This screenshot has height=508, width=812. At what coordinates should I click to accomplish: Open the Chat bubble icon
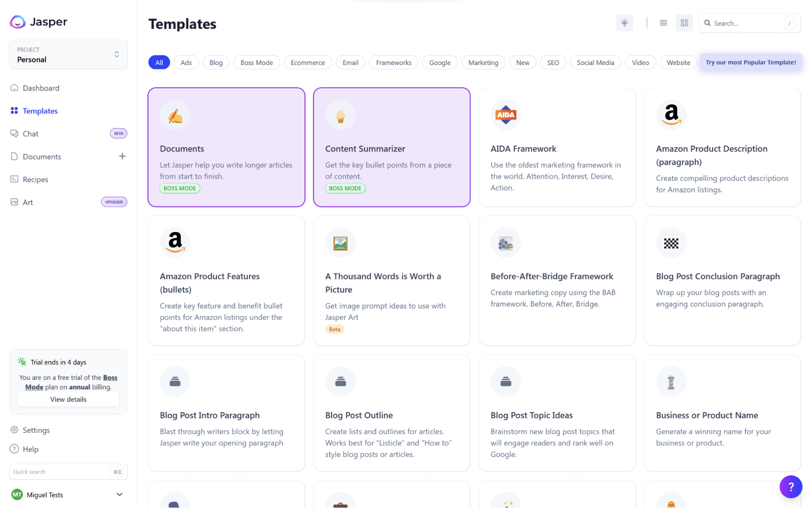[x=14, y=133]
